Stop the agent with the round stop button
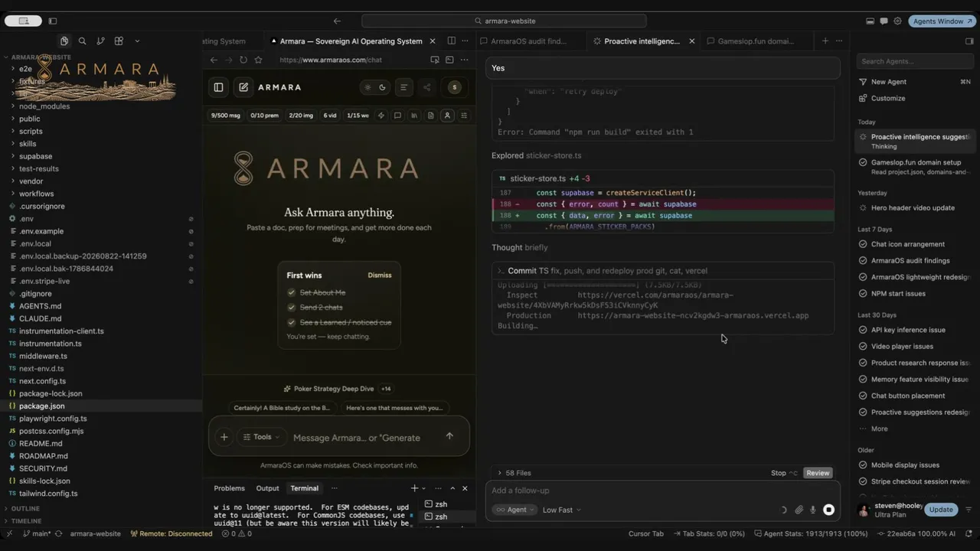This screenshot has height=551, width=980. click(828, 510)
